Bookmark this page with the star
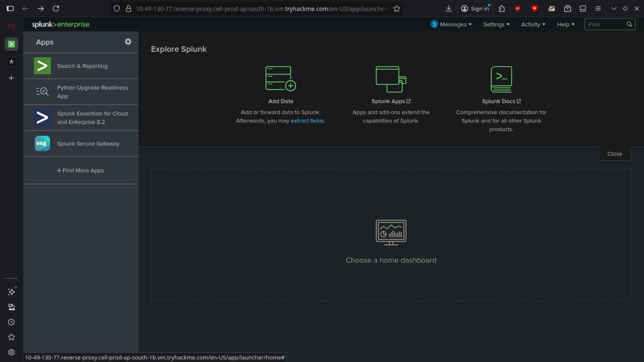 click(397, 9)
